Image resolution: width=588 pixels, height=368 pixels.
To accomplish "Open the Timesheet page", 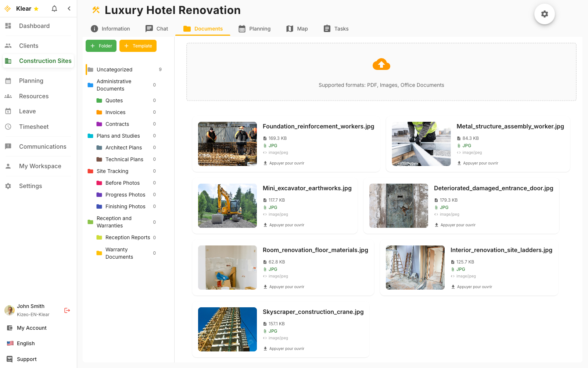I will 33,127.
